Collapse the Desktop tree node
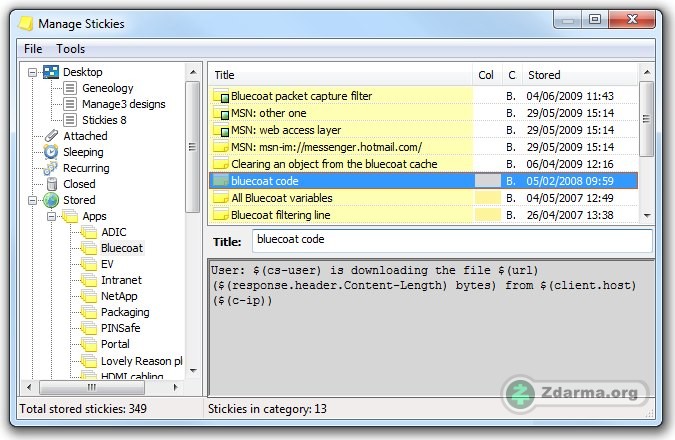 32,72
